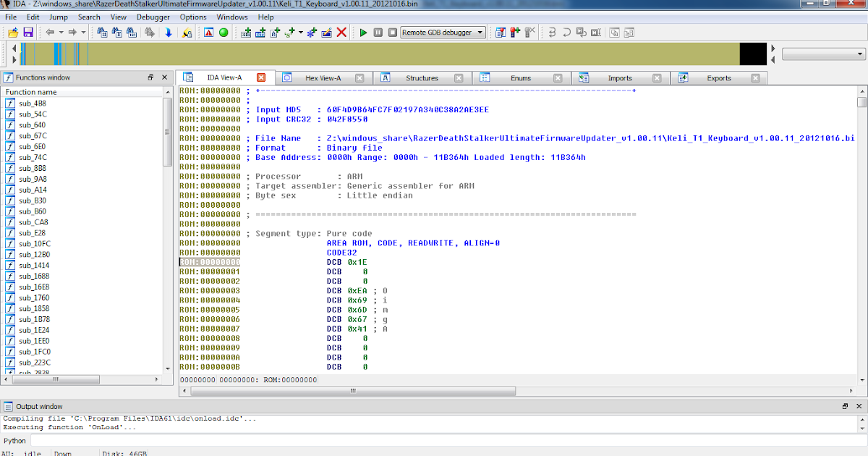The width and height of the screenshot is (868, 456).
Task: Undock the Functions window panel
Action: 151,77
